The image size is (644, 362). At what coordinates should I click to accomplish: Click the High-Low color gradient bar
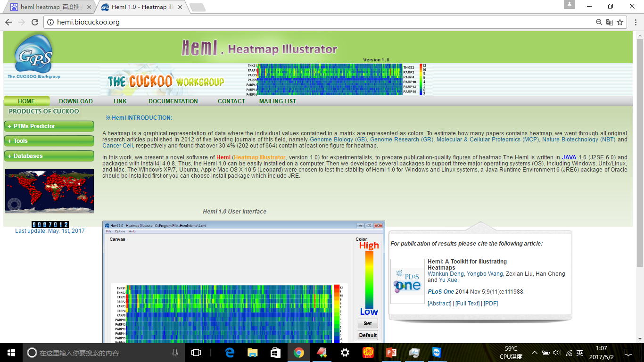[369, 279]
